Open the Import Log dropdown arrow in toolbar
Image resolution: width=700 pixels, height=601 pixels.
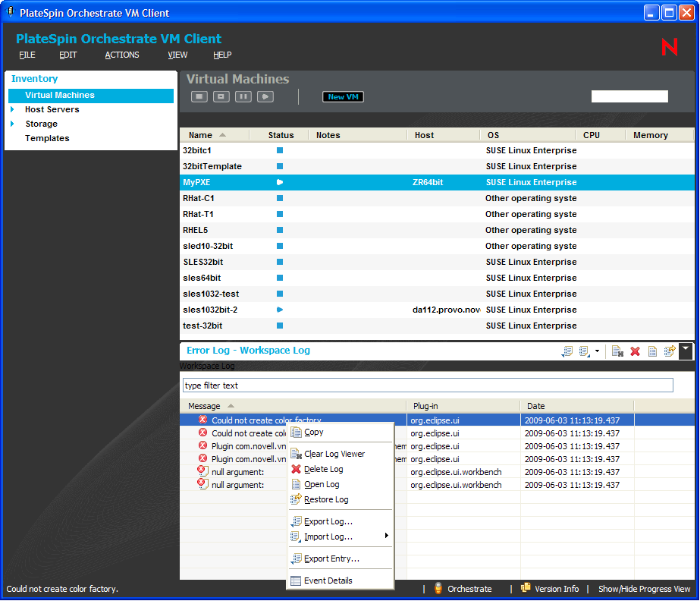point(597,351)
